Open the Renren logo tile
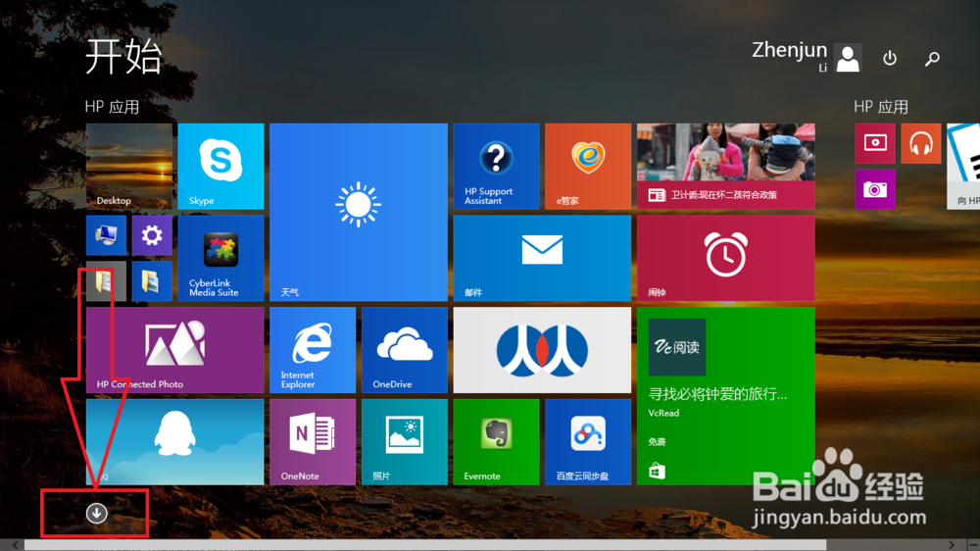Image resolution: width=980 pixels, height=551 pixels. point(543,350)
